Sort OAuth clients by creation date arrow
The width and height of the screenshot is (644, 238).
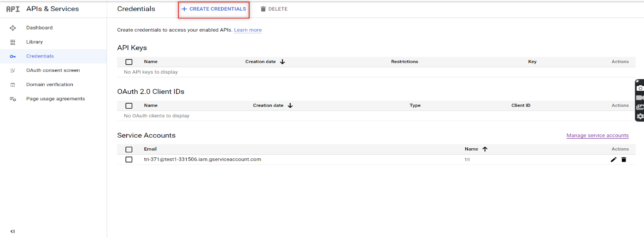click(x=290, y=105)
